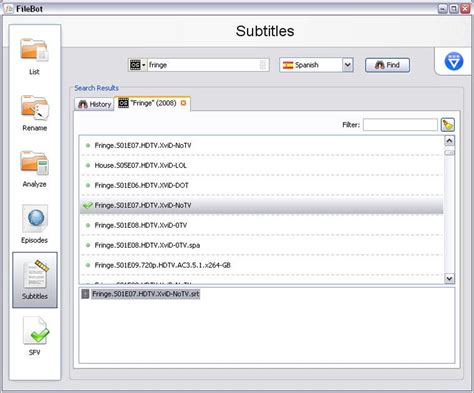Screen dimensions: 474x393
Task: Switch to the History tab
Action: (x=94, y=104)
